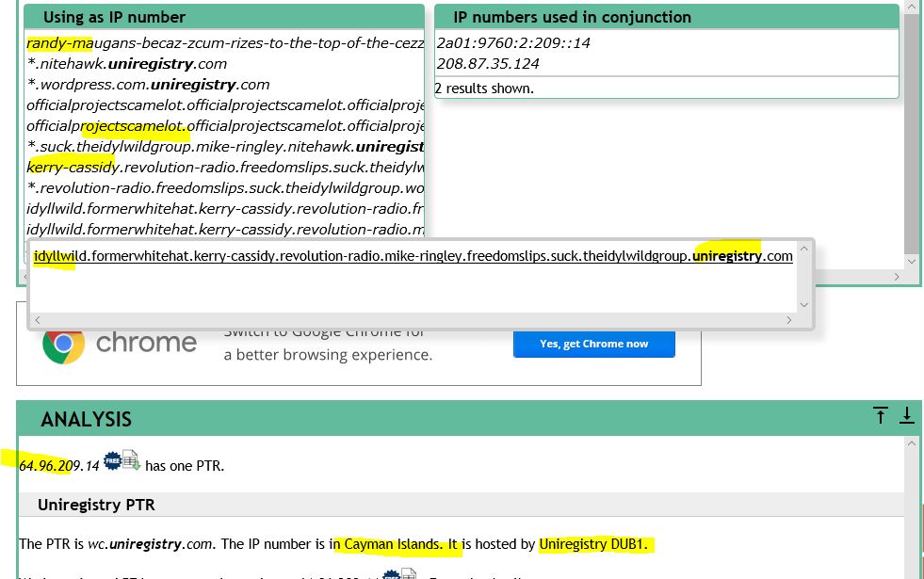Click the scroll-to-top arrow in ANALYSIS header
The height and width of the screenshot is (579, 924).
(880, 416)
